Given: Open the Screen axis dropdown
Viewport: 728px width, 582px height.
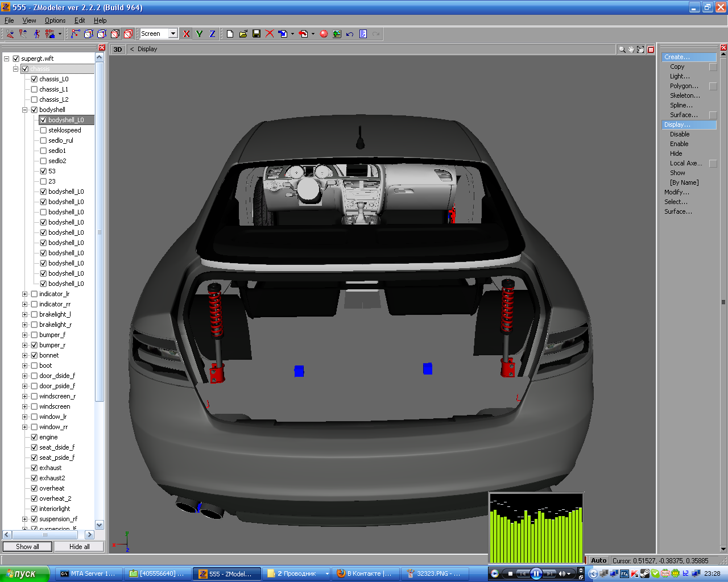Looking at the screenshot, I should point(173,34).
